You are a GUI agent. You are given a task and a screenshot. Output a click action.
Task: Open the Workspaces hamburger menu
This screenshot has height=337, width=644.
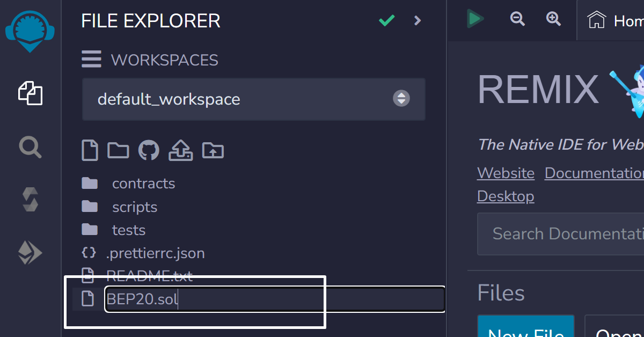[91, 59]
